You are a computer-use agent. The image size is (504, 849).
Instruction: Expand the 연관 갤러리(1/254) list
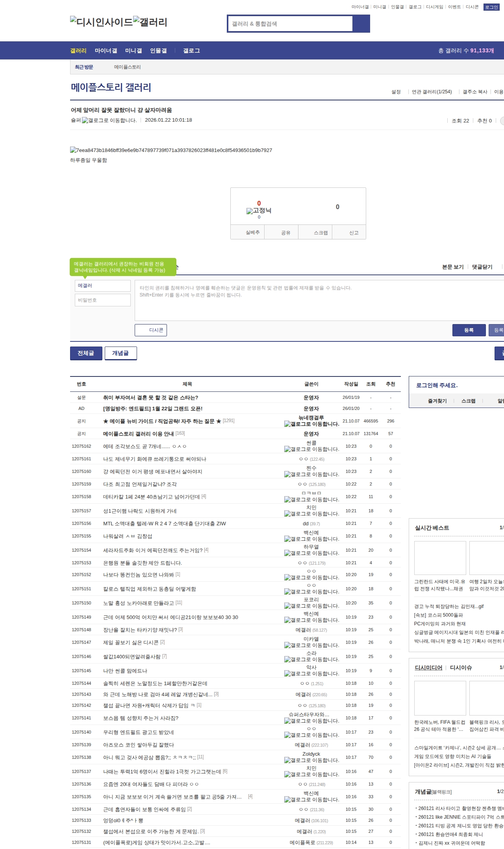point(432,92)
